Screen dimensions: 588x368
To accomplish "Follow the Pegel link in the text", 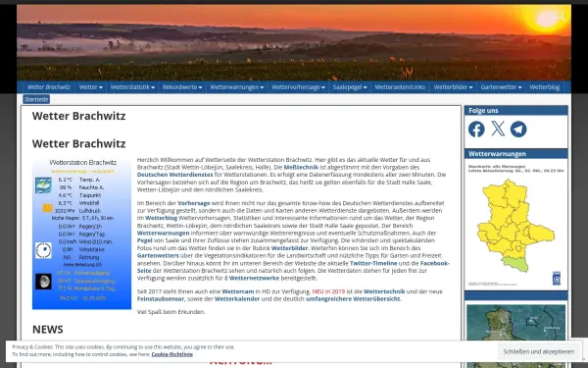I will pyautogui.click(x=145, y=240).
